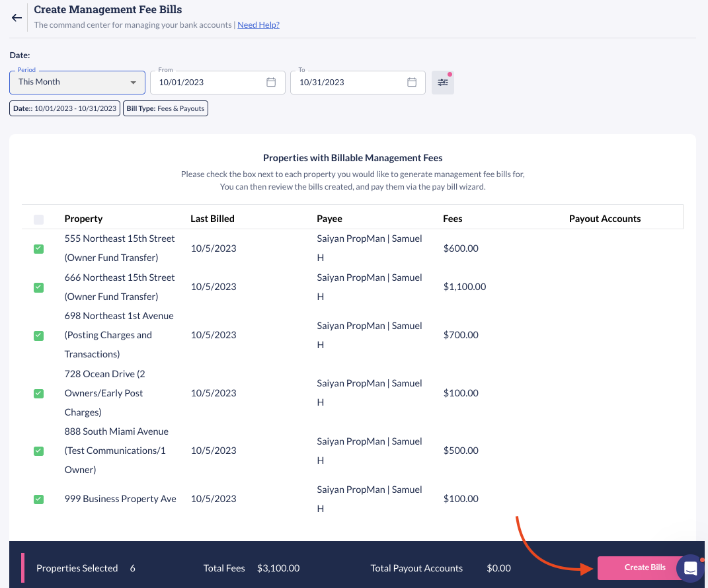Click the Create Management Fee Bills heading
The width and height of the screenshot is (708, 588).
pyautogui.click(x=108, y=9)
